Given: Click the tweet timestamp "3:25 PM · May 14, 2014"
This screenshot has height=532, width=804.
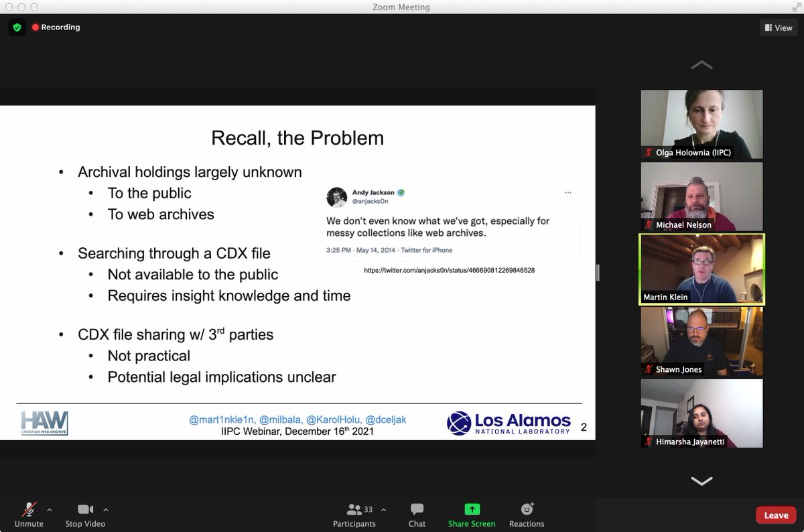Looking at the screenshot, I should click(360, 250).
